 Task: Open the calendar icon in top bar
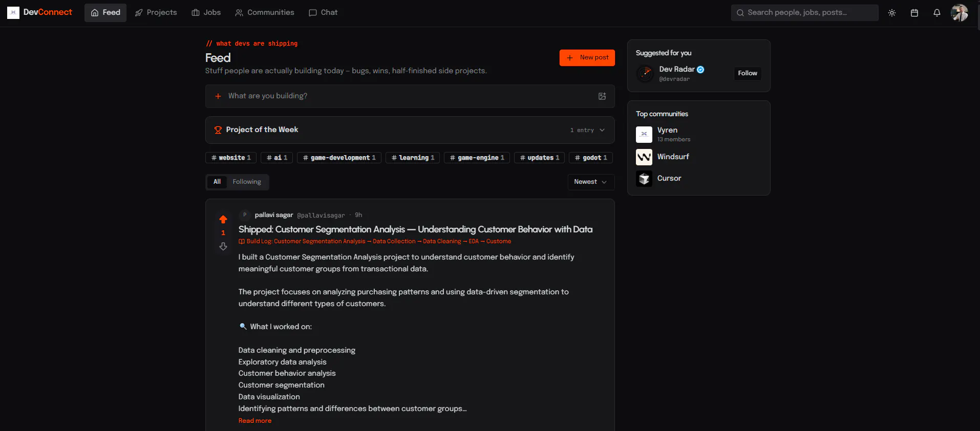[x=914, y=13]
